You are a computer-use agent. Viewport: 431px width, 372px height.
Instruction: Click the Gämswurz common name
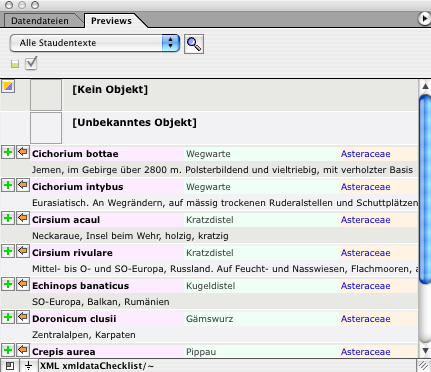(x=209, y=319)
